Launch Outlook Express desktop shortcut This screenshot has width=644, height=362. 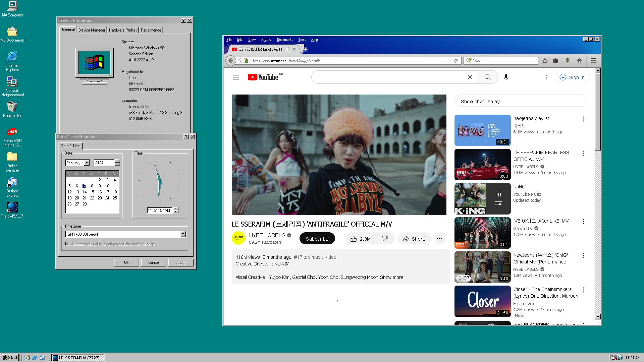[x=12, y=187]
